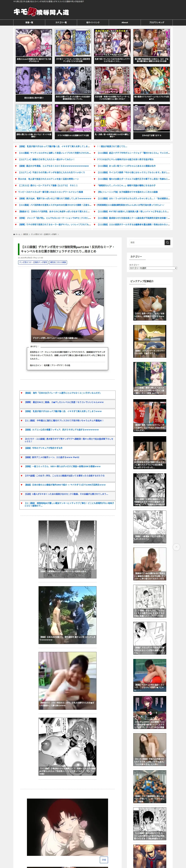Click the 詳細 button near page bottom
The image size is (186, 868).
(x=104, y=860)
